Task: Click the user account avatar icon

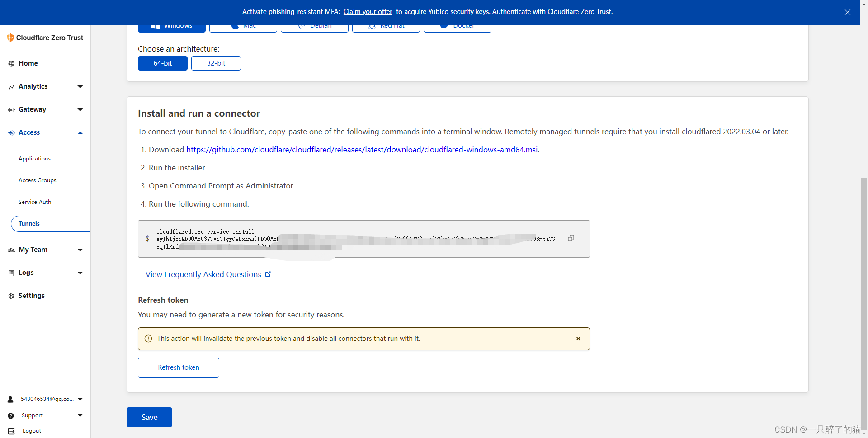Action: (x=10, y=399)
